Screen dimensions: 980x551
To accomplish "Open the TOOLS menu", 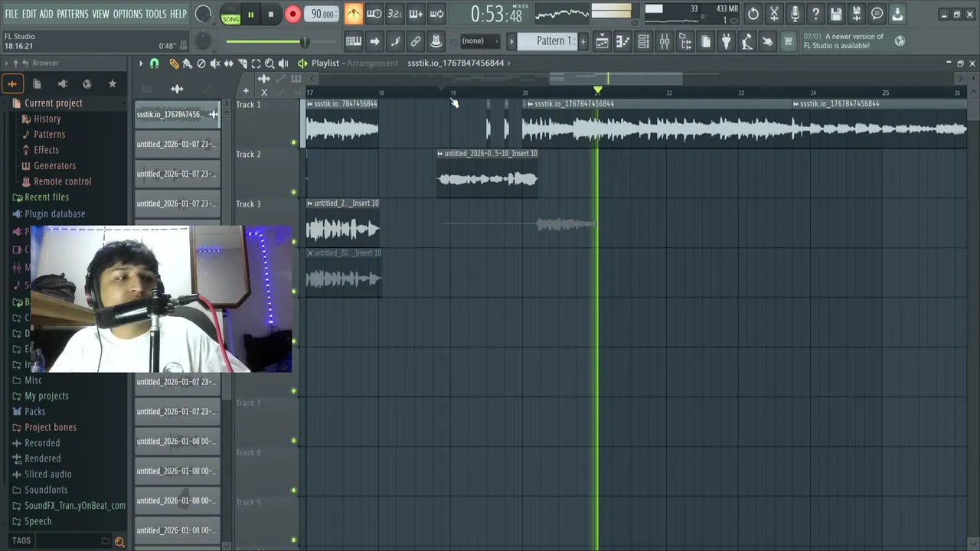I will pos(155,14).
